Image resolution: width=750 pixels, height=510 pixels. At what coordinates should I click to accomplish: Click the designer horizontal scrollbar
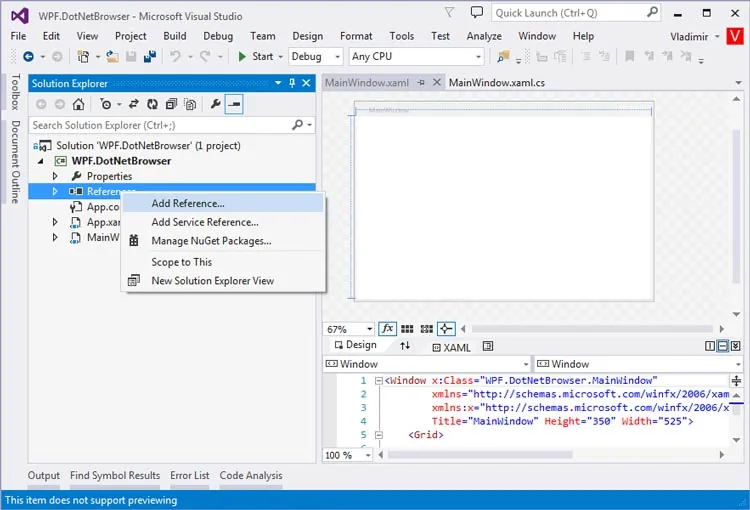pyautogui.click(x=592, y=329)
